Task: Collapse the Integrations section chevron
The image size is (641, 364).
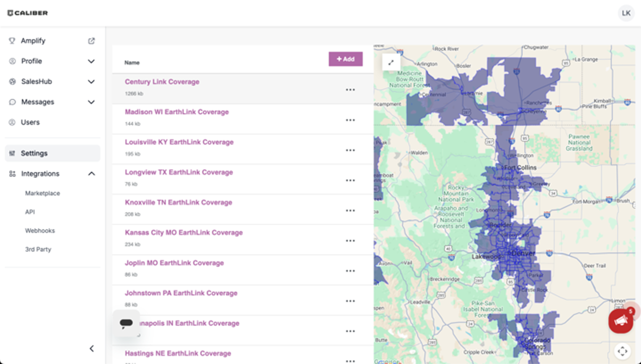Action: tap(91, 174)
